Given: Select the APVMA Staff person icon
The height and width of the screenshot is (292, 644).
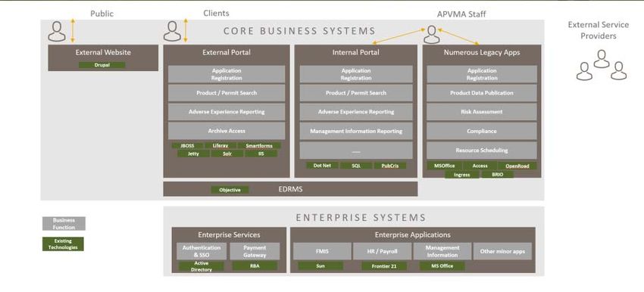Looking at the screenshot, I should click(431, 35).
